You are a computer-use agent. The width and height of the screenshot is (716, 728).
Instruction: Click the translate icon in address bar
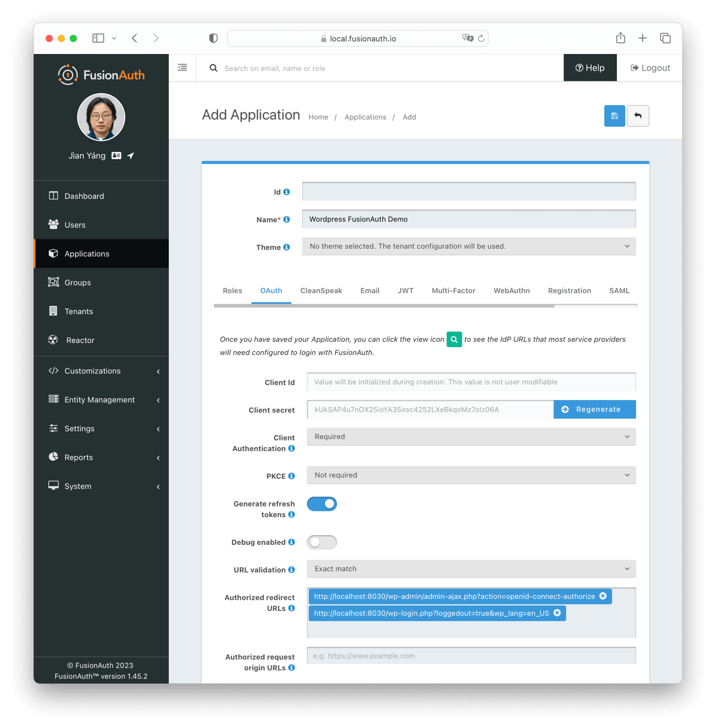pyautogui.click(x=468, y=38)
